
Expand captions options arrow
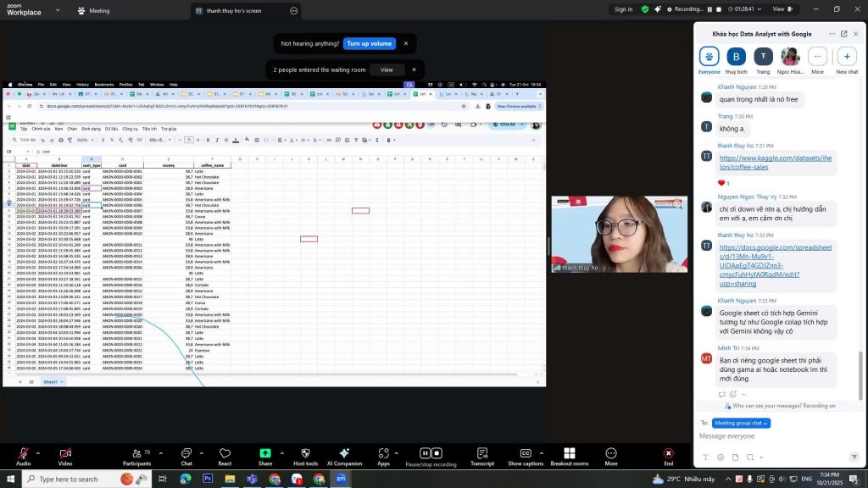click(x=541, y=453)
